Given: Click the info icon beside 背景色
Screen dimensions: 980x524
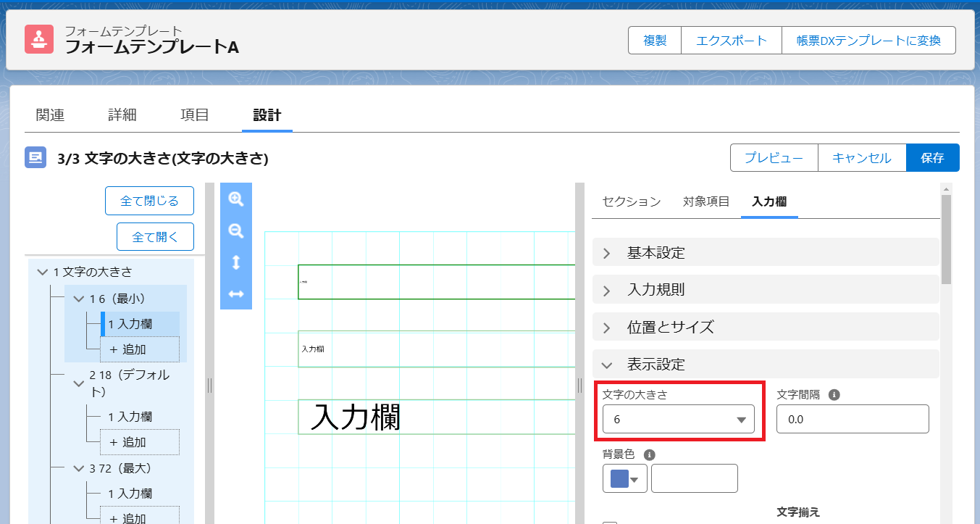Looking at the screenshot, I should [649, 454].
